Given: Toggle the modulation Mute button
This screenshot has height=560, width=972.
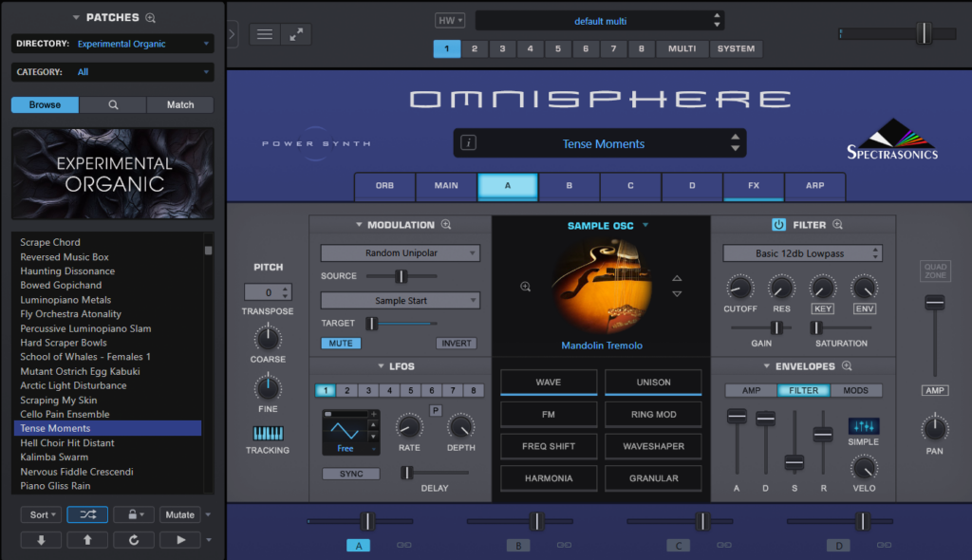Looking at the screenshot, I should 341,344.
